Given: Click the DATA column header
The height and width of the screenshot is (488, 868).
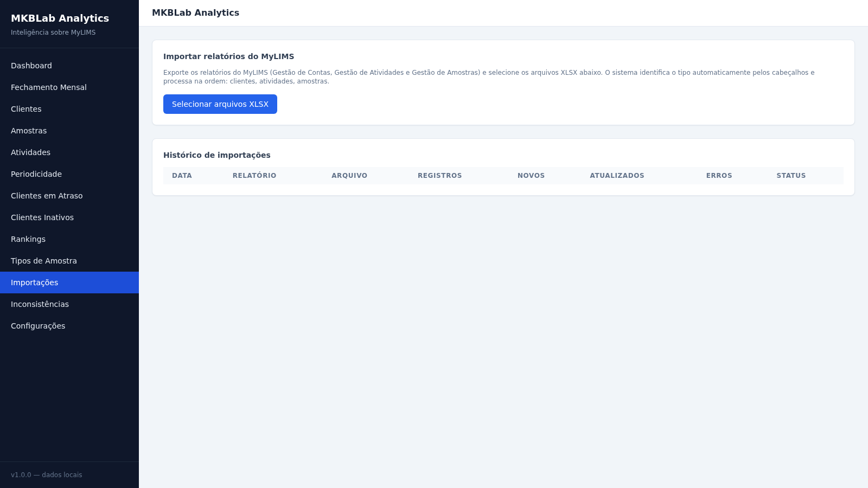Looking at the screenshot, I should (x=182, y=176).
